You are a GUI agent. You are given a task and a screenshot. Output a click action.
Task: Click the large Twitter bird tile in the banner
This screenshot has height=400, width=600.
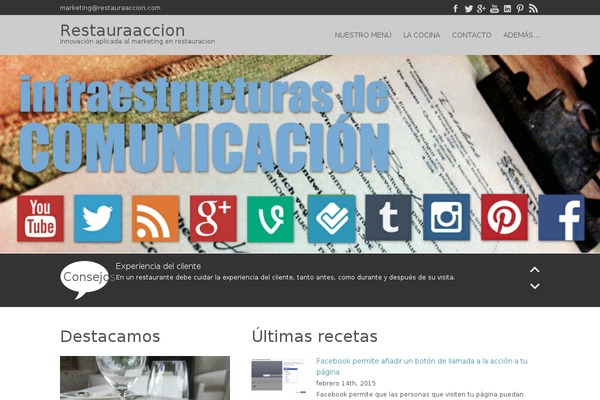point(98,219)
